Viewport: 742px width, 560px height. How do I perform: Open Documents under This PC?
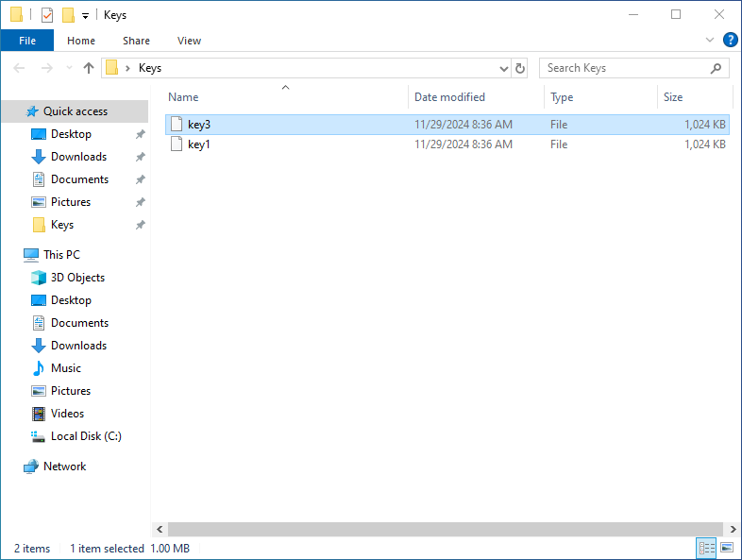pos(79,323)
